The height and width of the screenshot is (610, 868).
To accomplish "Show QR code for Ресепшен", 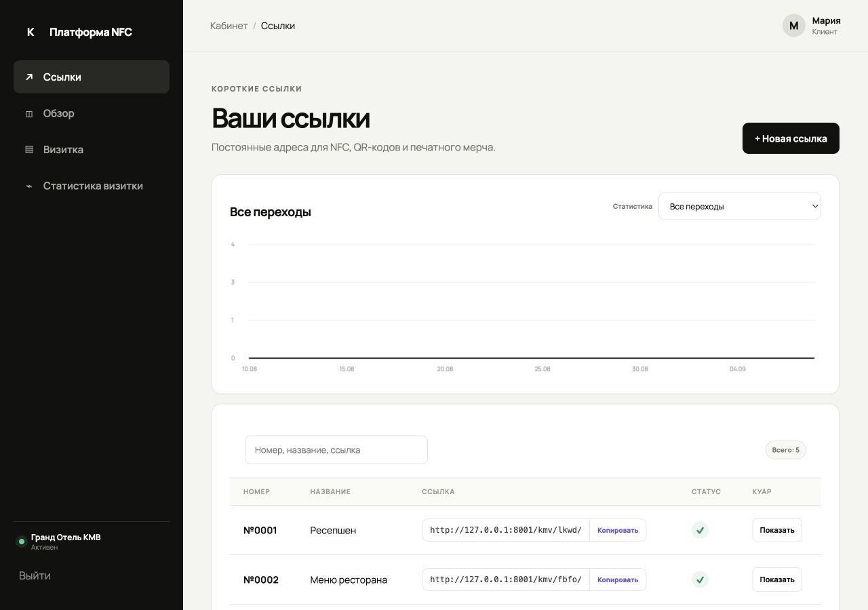I will pyautogui.click(x=777, y=530).
